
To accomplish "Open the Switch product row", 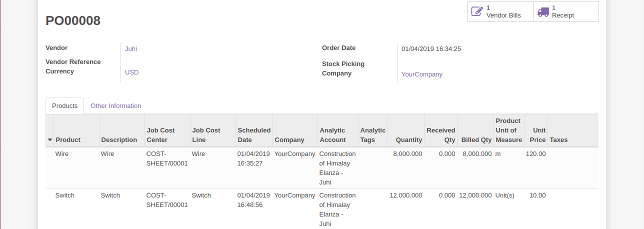I will click(322, 209).
